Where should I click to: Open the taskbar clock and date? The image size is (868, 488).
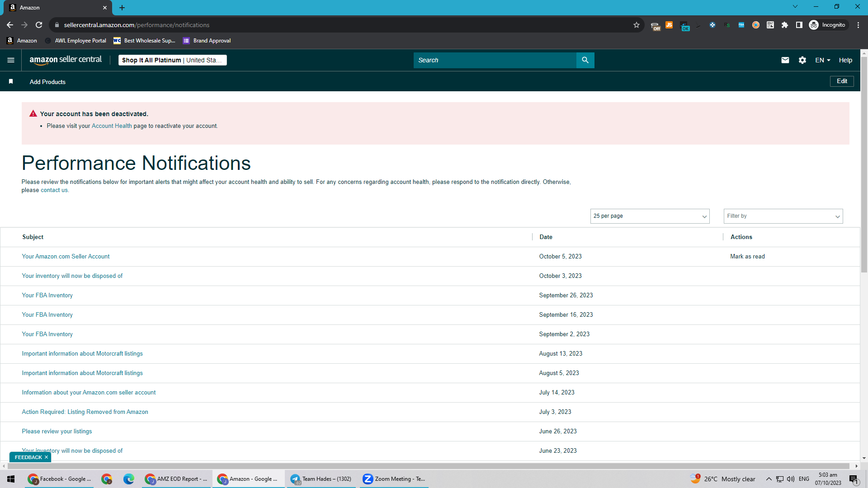click(x=828, y=479)
